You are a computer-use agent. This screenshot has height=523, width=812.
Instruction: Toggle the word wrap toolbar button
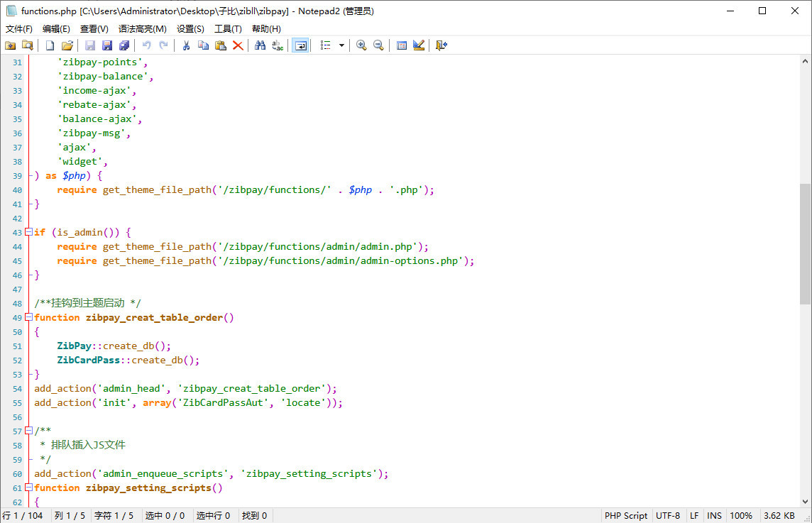click(300, 45)
